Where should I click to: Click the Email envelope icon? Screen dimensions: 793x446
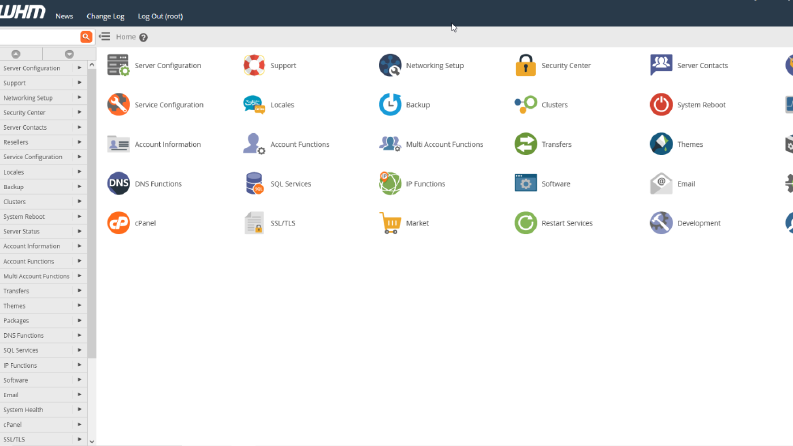coord(661,184)
